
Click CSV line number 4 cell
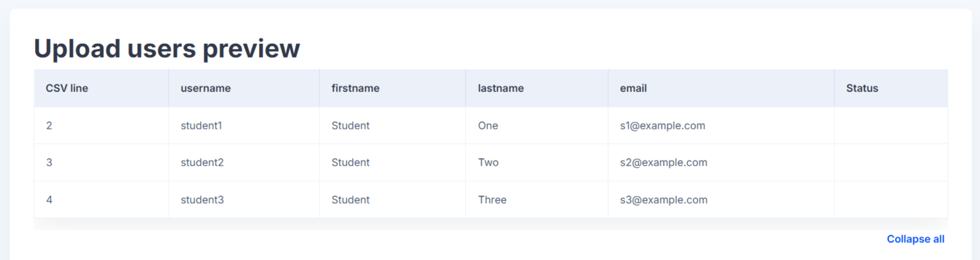click(101, 199)
